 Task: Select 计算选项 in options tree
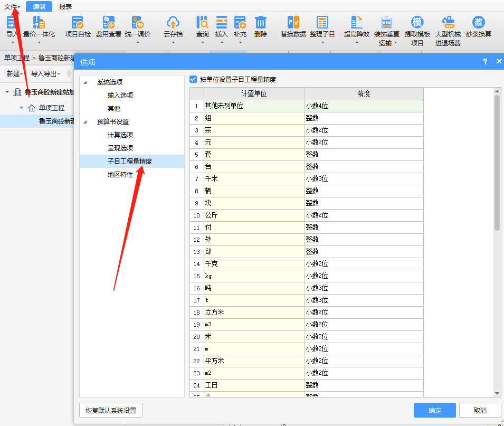(x=120, y=135)
